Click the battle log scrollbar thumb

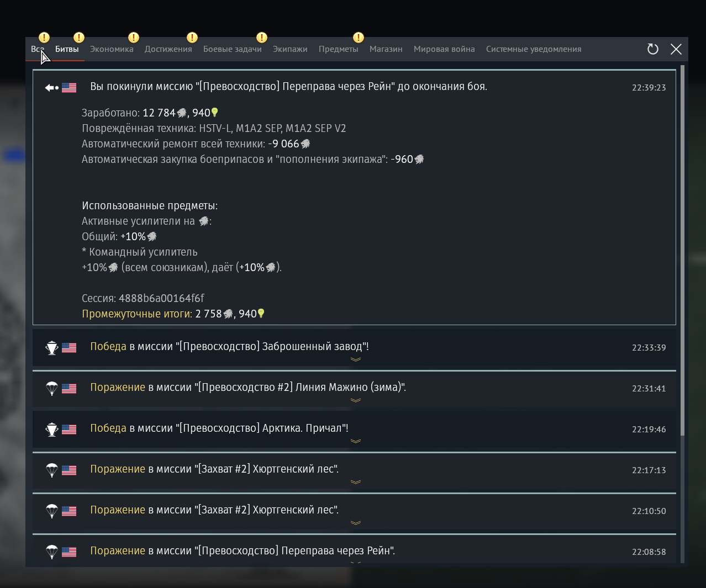[683, 250]
